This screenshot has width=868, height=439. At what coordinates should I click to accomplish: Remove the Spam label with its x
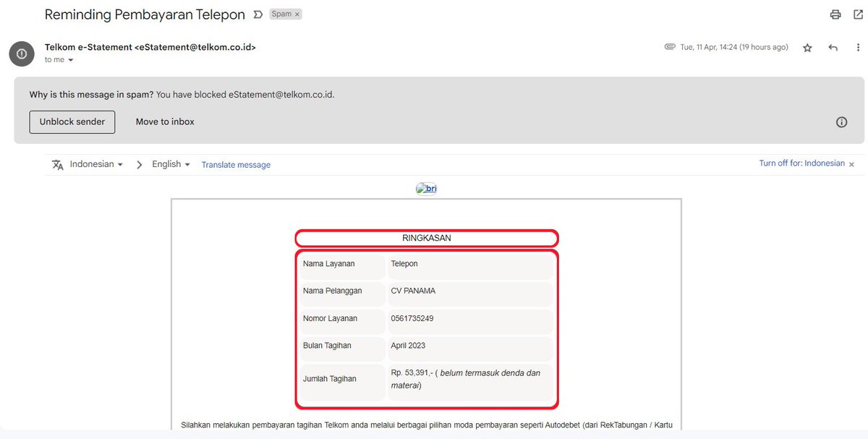[297, 14]
